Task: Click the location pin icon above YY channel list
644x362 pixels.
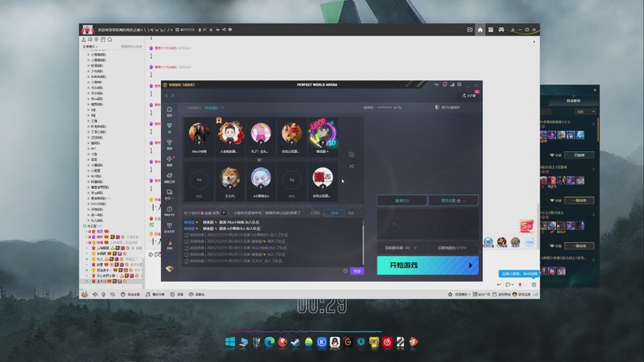Action: click(x=97, y=39)
